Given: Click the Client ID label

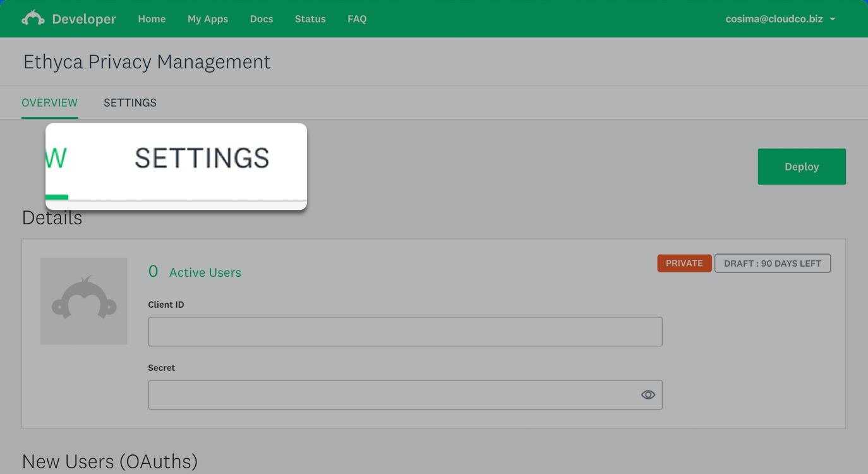Looking at the screenshot, I should (x=166, y=305).
